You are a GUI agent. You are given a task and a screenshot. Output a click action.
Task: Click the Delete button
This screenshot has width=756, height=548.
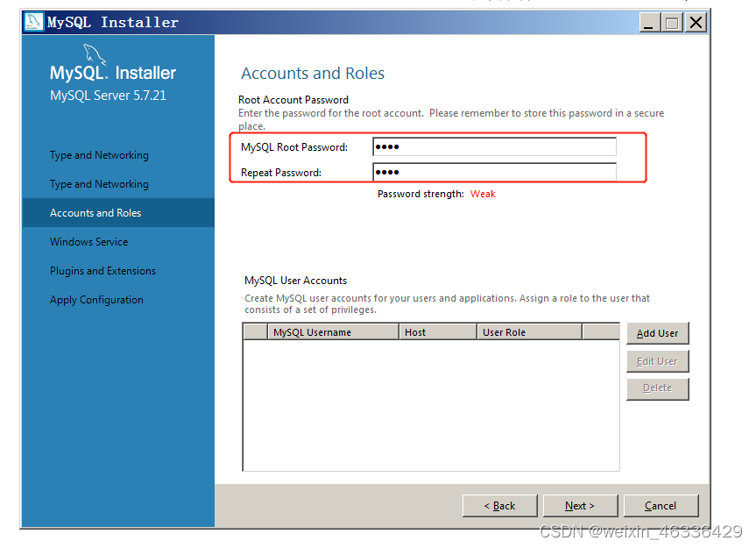tap(658, 388)
